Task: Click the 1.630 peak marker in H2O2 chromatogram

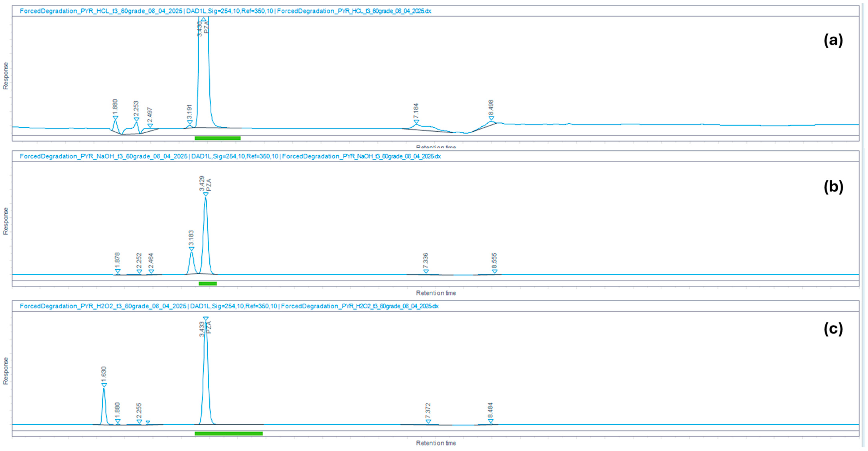Action: tap(104, 385)
